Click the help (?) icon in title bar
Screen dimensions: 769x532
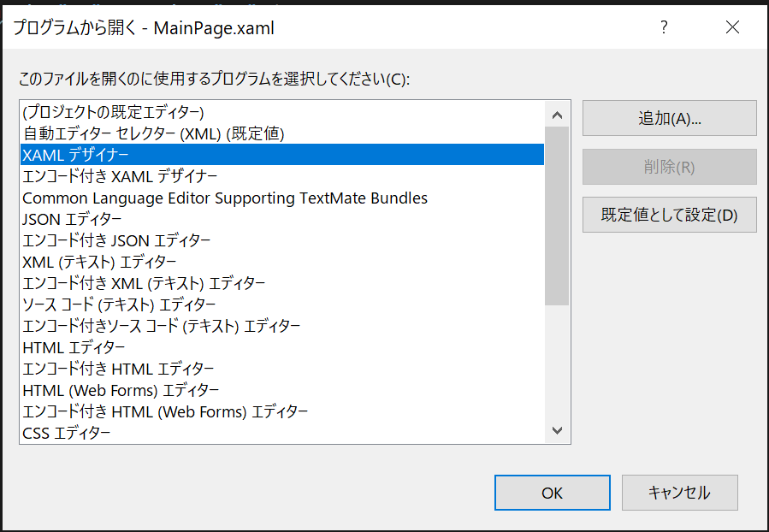664,27
